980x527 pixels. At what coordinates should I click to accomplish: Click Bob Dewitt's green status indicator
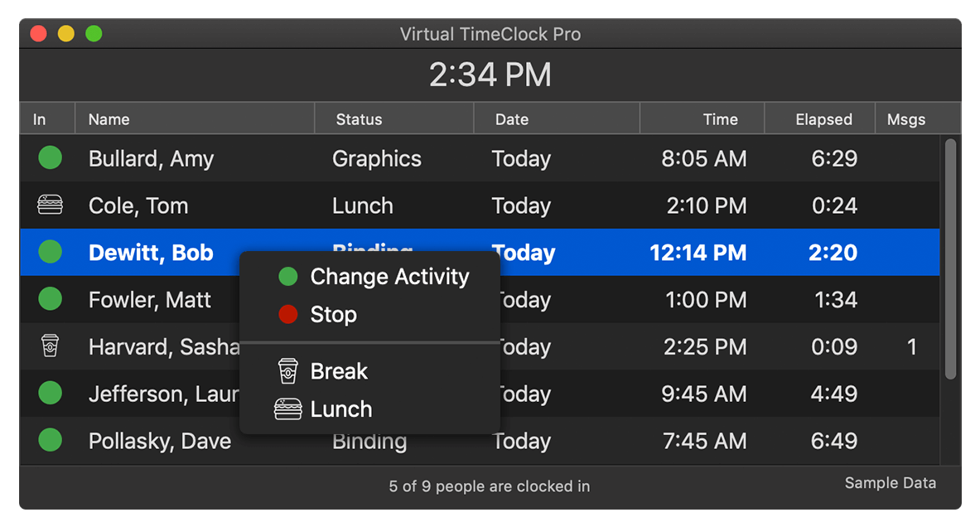50,252
